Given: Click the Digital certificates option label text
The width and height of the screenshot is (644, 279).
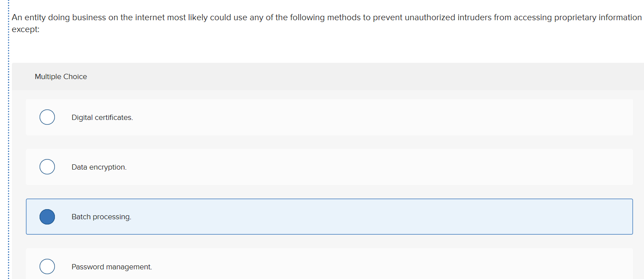Looking at the screenshot, I should 102,117.
